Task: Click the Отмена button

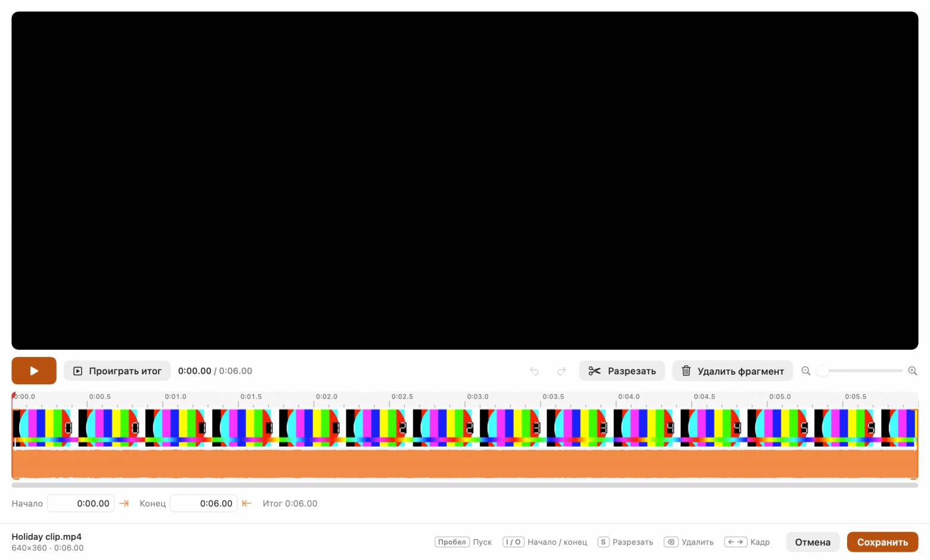Action: coord(813,542)
